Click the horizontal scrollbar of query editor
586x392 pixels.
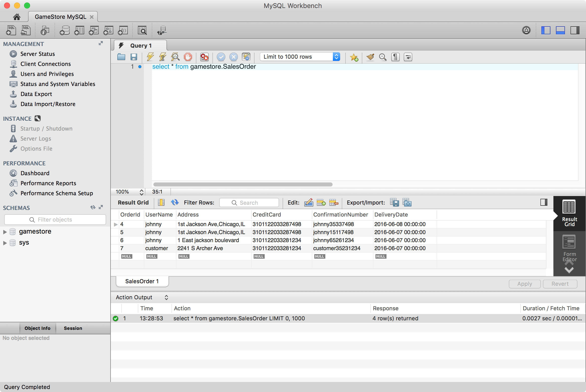pos(243,184)
